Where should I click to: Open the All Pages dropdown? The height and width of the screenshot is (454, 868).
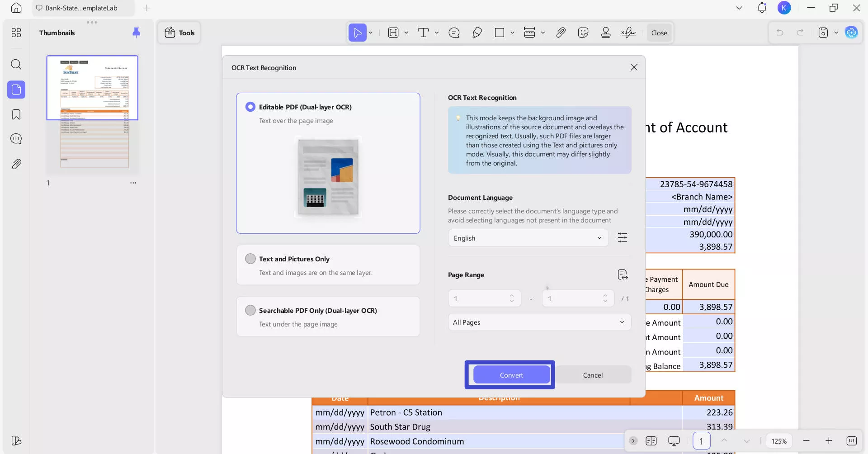tap(539, 322)
